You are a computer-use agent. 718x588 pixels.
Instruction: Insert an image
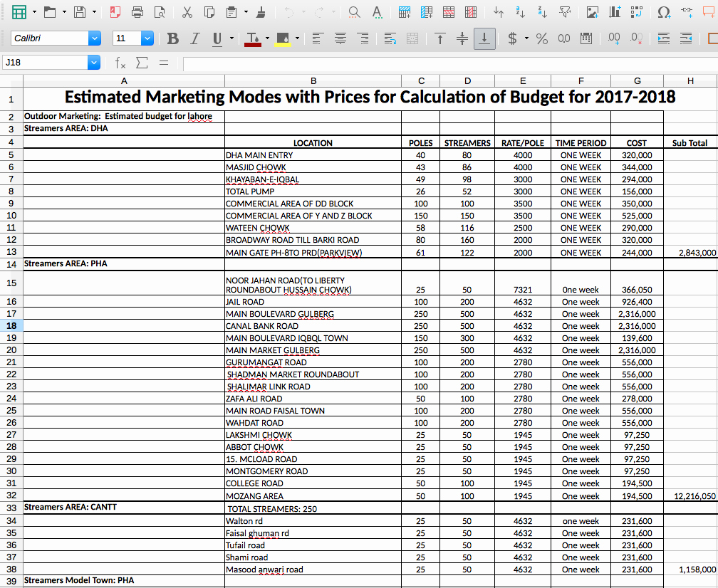click(593, 12)
